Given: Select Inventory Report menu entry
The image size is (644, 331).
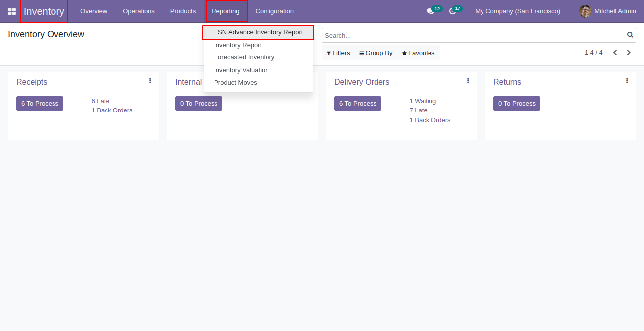Looking at the screenshot, I should click(258, 45).
